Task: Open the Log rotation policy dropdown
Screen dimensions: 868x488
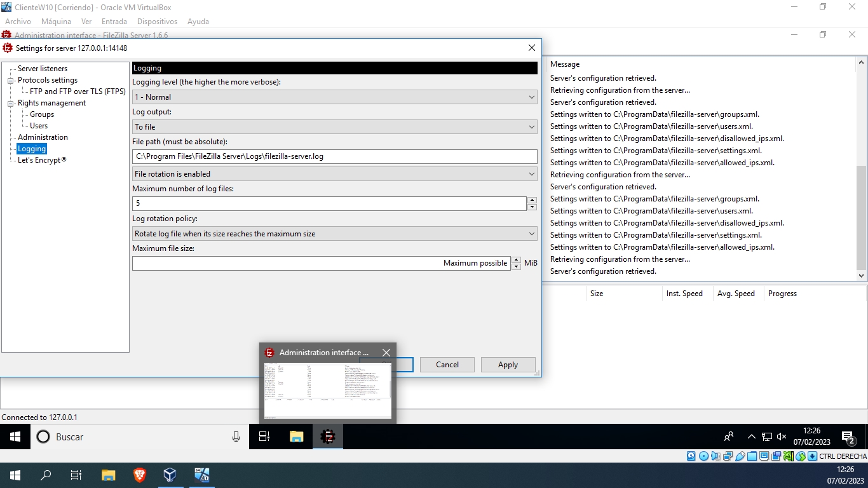Action: tap(335, 234)
